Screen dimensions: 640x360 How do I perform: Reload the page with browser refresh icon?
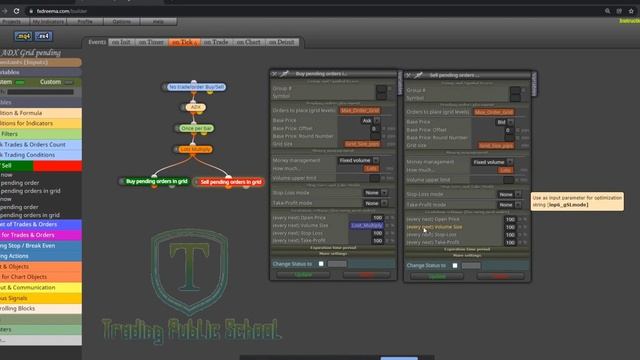click(16, 11)
